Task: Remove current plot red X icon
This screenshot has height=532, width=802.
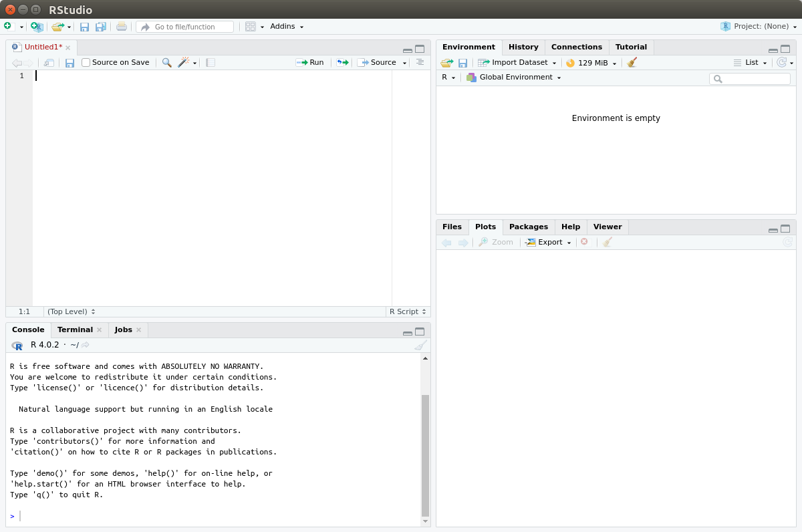Action: point(584,242)
